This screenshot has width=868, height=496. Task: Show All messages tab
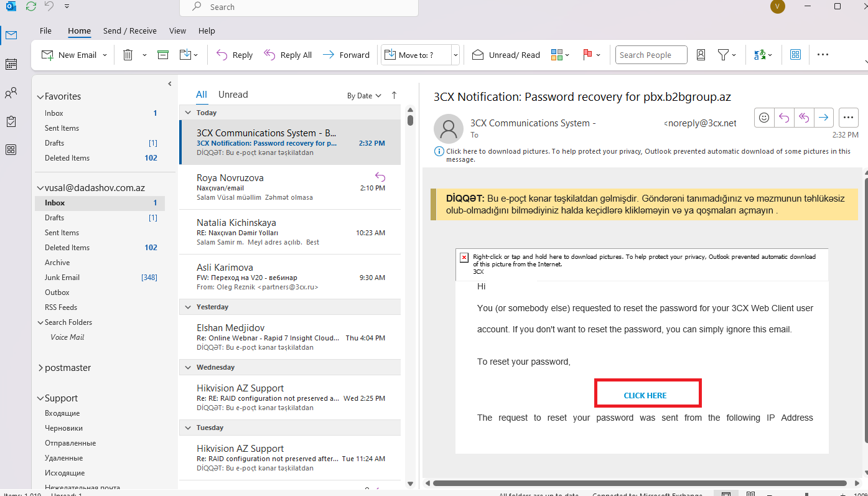pos(202,95)
